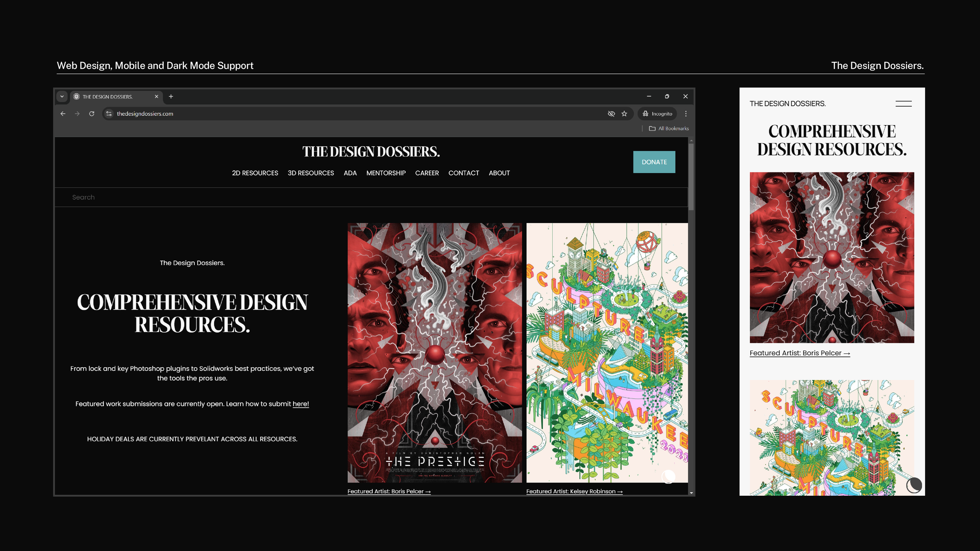This screenshot has height=551, width=980.
Task: Open the About nav item
Action: click(499, 173)
